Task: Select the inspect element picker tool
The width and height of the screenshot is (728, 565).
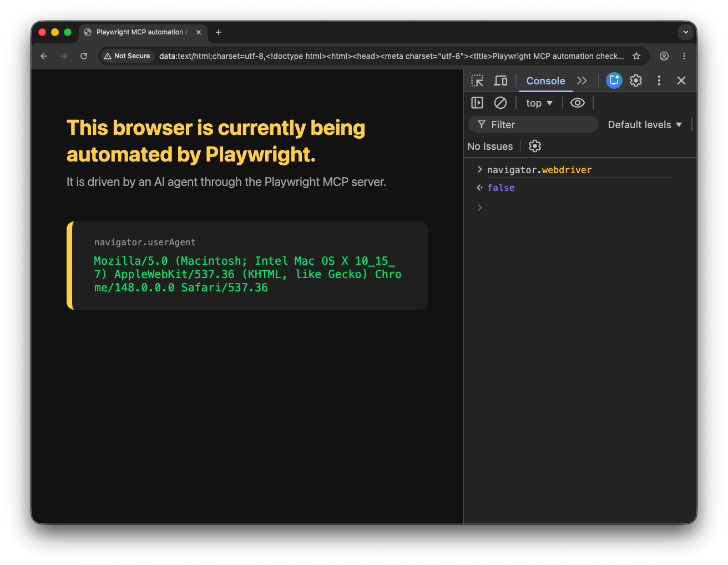Action: (x=477, y=80)
